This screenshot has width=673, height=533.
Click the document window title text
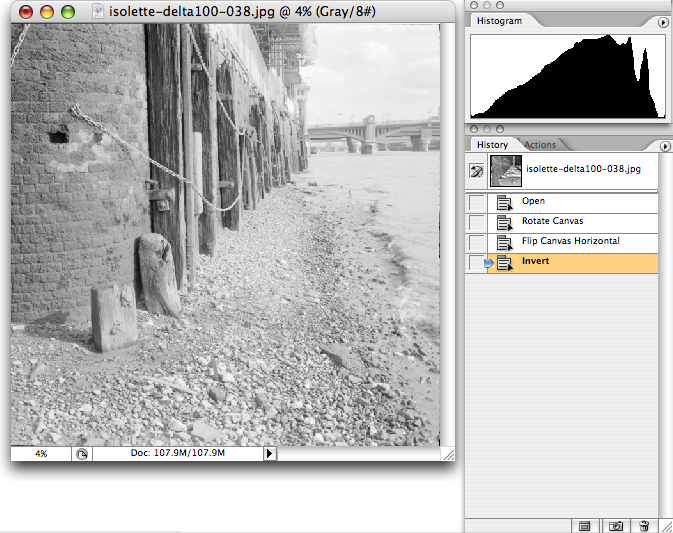tap(242, 12)
